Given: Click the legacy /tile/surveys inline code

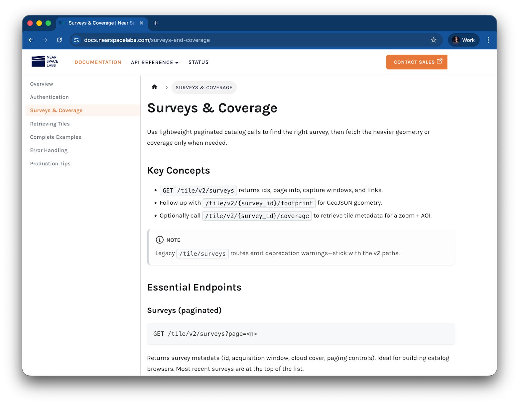Looking at the screenshot, I should [x=202, y=254].
